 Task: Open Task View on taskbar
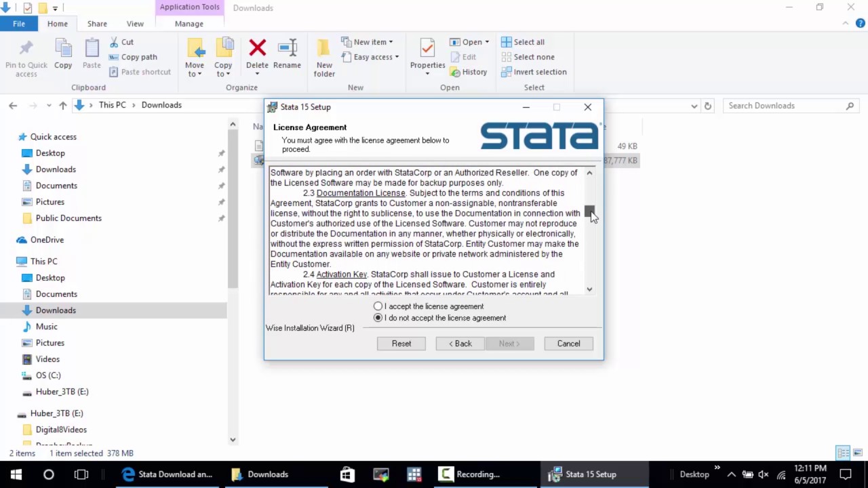pyautogui.click(x=81, y=474)
